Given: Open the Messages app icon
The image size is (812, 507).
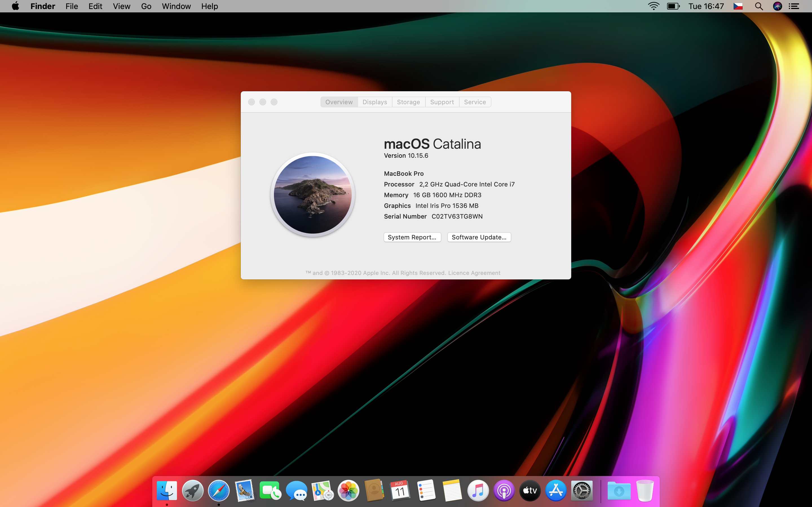Looking at the screenshot, I should (297, 491).
